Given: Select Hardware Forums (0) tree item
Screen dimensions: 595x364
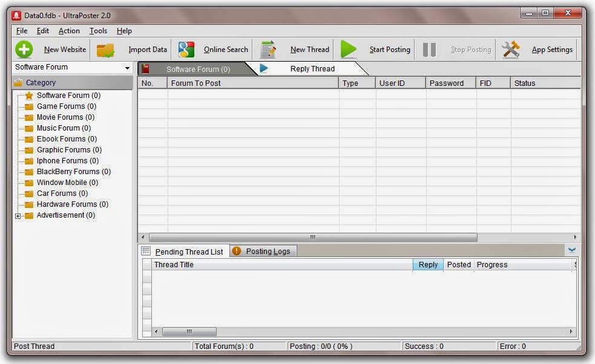Looking at the screenshot, I should point(73,204).
